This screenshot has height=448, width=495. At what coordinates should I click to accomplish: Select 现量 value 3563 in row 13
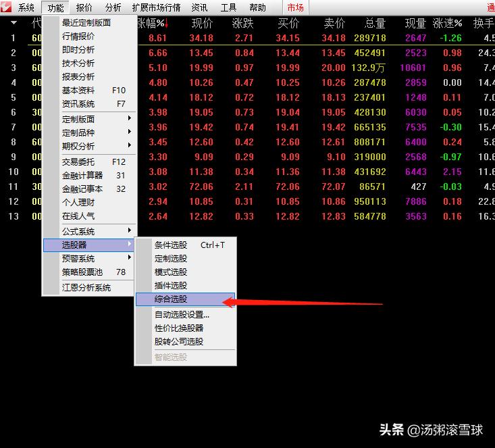coord(416,216)
